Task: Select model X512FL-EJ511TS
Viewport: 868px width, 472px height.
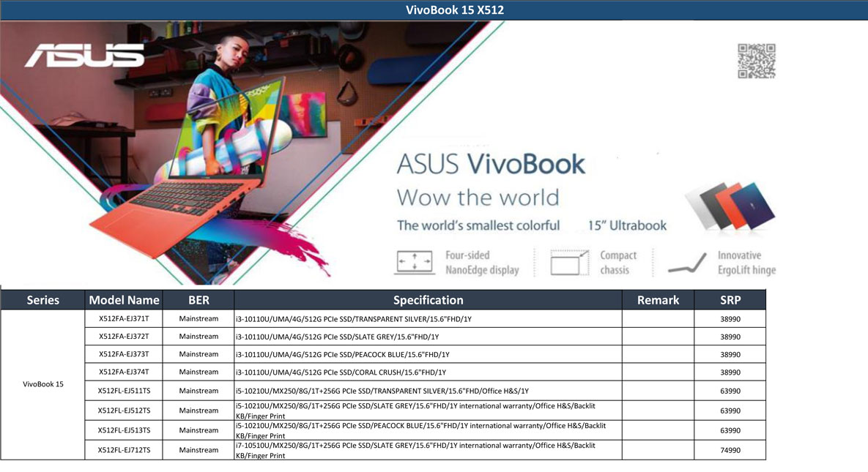Action: pyautogui.click(x=124, y=391)
